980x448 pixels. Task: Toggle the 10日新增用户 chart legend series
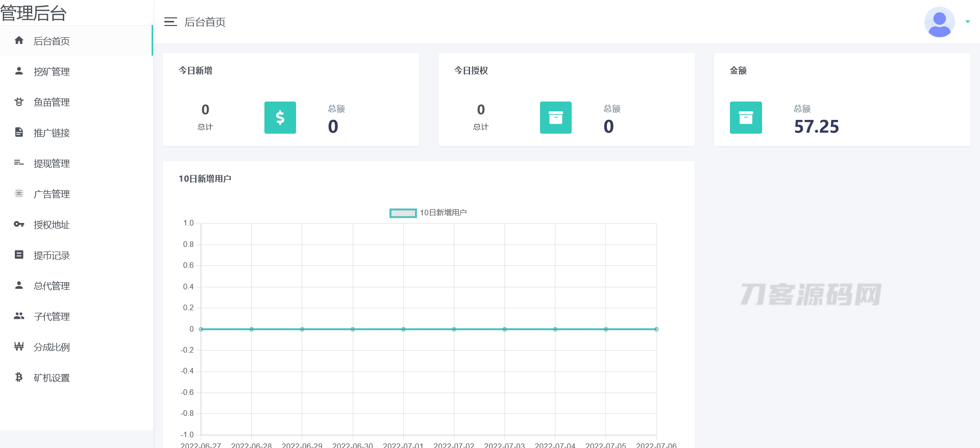403,213
